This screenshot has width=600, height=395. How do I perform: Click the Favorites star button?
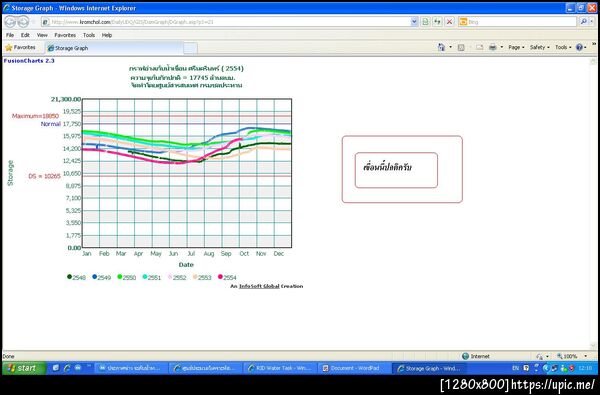pos(21,47)
